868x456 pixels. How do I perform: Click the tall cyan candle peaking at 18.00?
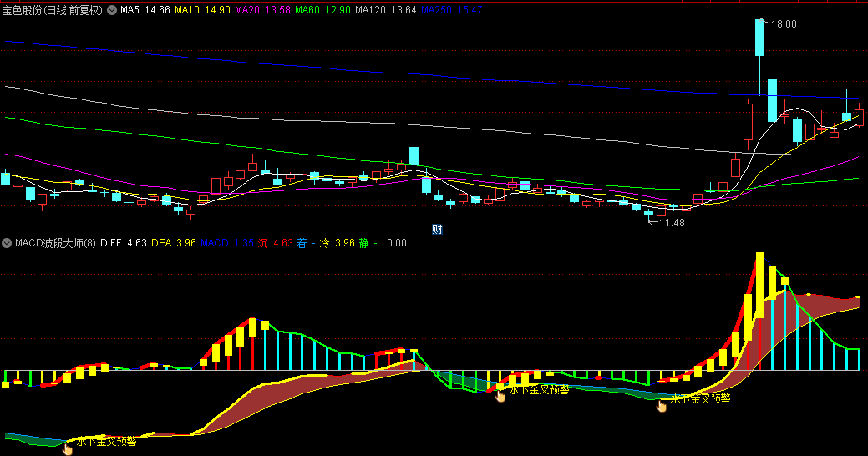point(759,38)
